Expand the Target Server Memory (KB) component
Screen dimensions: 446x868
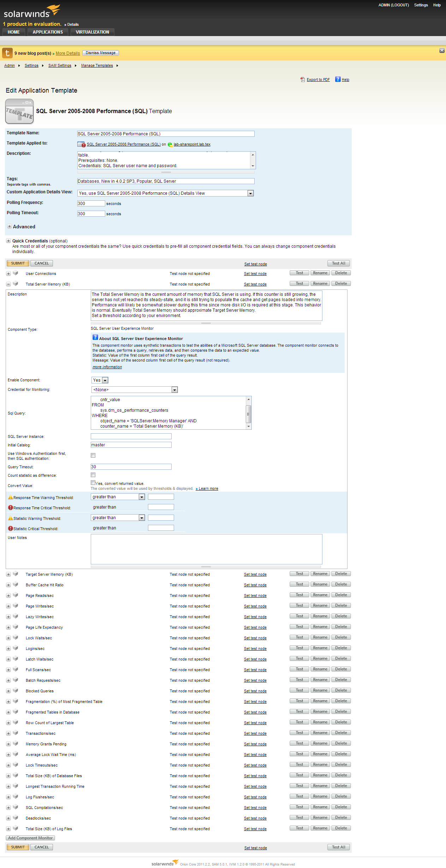(x=8, y=574)
